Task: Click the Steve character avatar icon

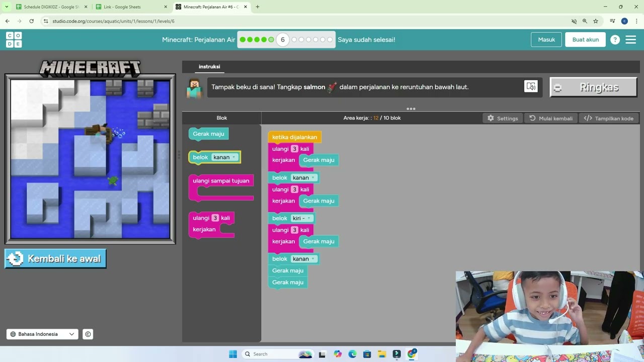Action: [x=194, y=88]
